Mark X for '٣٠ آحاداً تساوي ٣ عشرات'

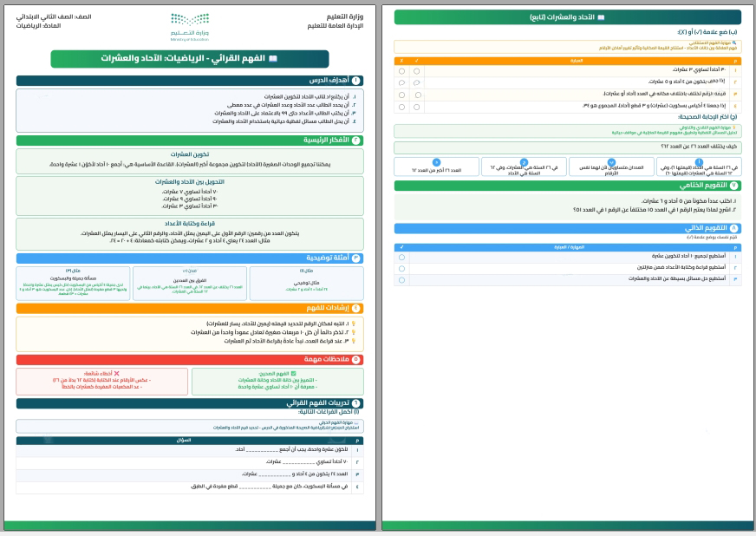pos(401,71)
